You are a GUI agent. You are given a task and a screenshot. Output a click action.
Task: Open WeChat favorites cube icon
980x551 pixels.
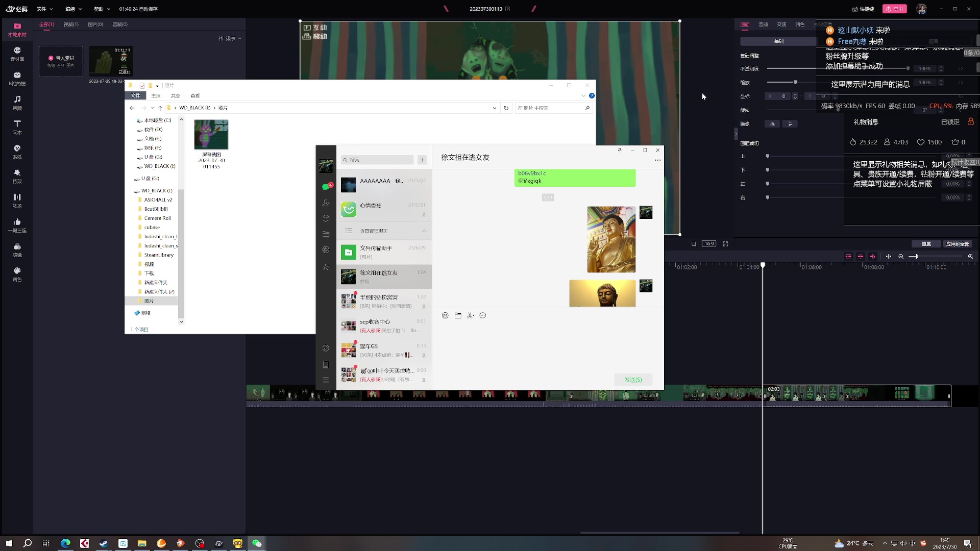coord(326,218)
